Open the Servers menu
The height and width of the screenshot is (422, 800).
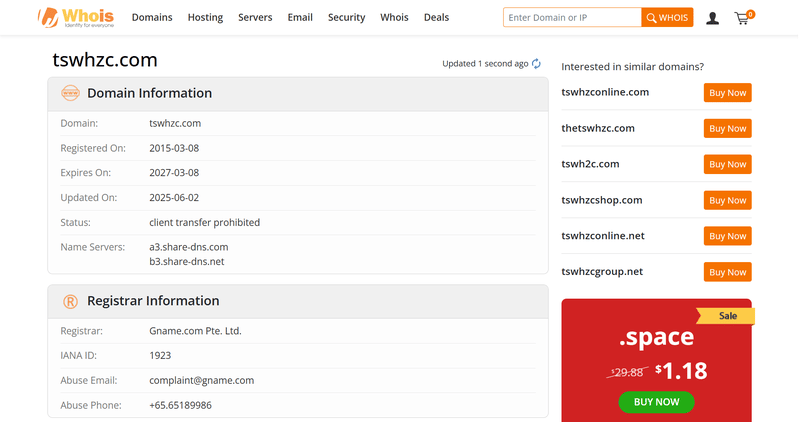pyautogui.click(x=255, y=17)
